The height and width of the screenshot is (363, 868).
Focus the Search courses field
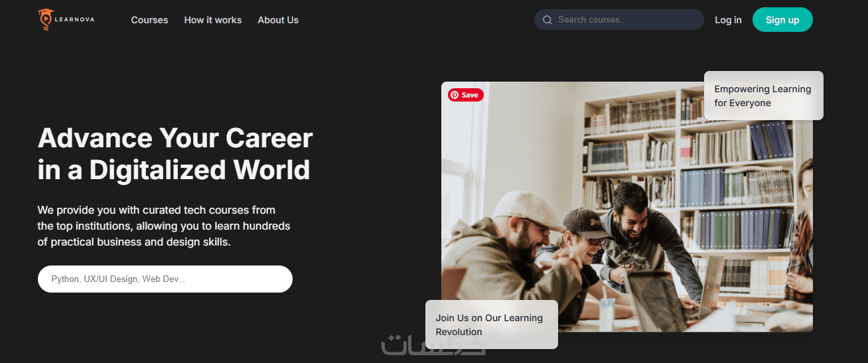point(619,20)
